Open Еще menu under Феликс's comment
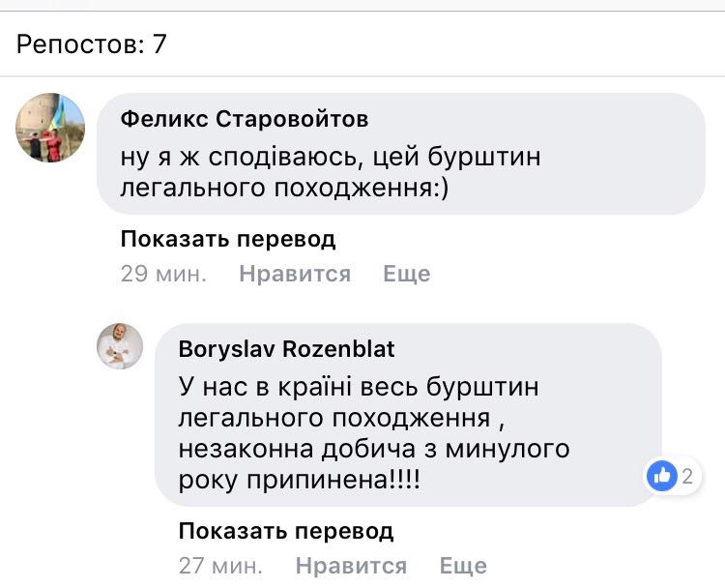The height and width of the screenshot is (588, 725). pyautogui.click(x=406, y=274)
